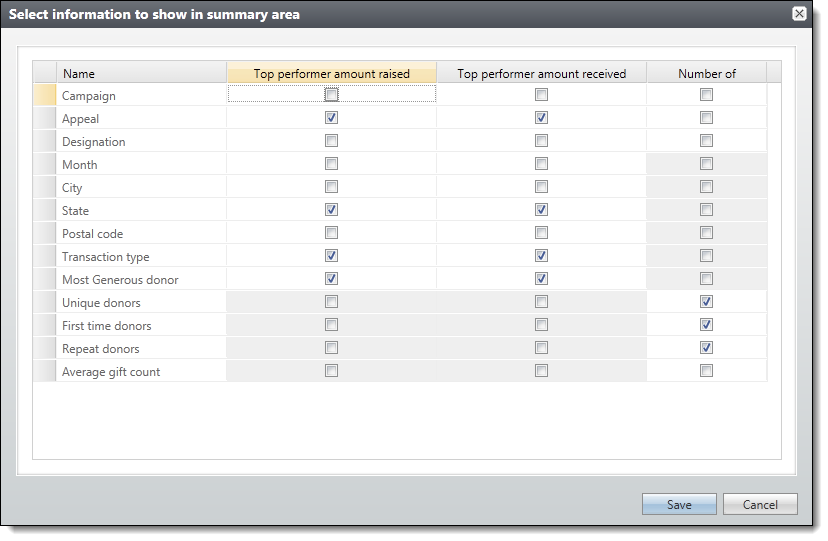Image resolution: width=828 pixels, height=541 pixels.
Task: Uncheck State top performer amount raised
Action: click(331, 210)
